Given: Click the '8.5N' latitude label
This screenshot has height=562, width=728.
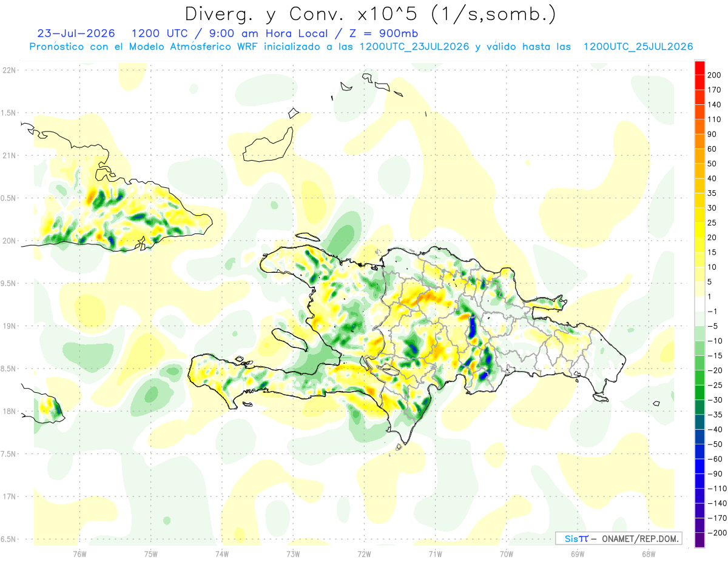Looking at the screenshot, I should [8, 369].
